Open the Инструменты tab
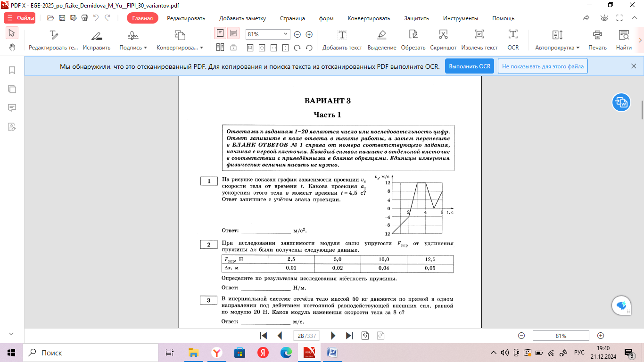The width and height of the screenshot is (644, 362). (461, 18)
